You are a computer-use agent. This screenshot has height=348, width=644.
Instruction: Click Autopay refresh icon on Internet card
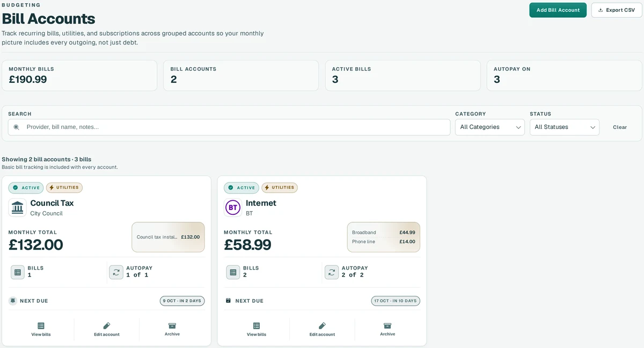332,272
